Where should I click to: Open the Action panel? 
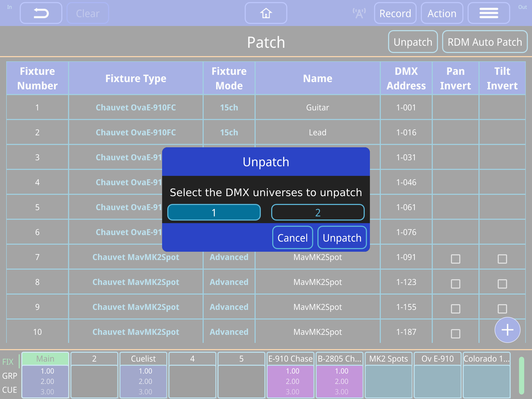[x=442, y=13]
